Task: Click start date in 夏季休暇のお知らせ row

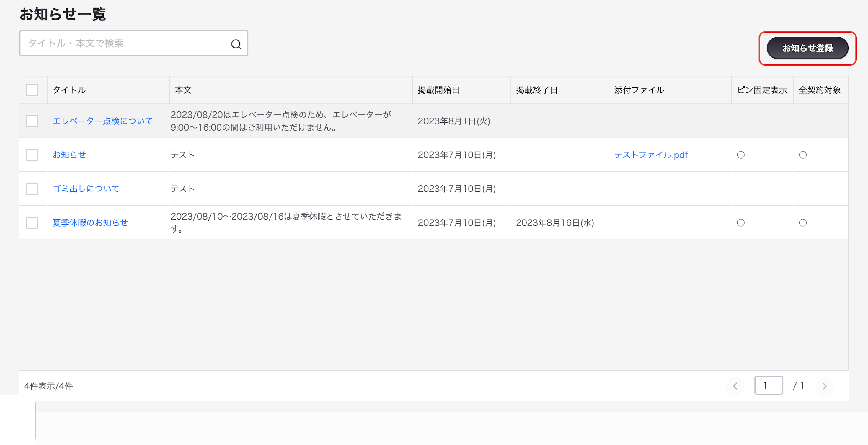Action: pyautogui.click(x=456, y=223)
